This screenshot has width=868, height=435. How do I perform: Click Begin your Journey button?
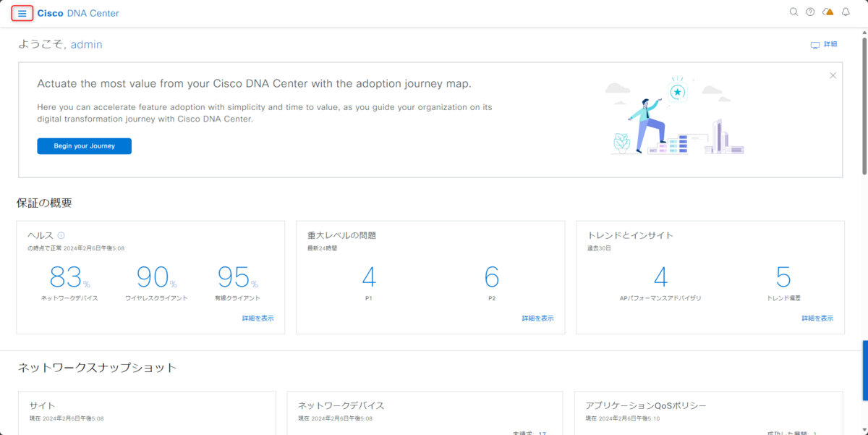click(x=84, y=146)
